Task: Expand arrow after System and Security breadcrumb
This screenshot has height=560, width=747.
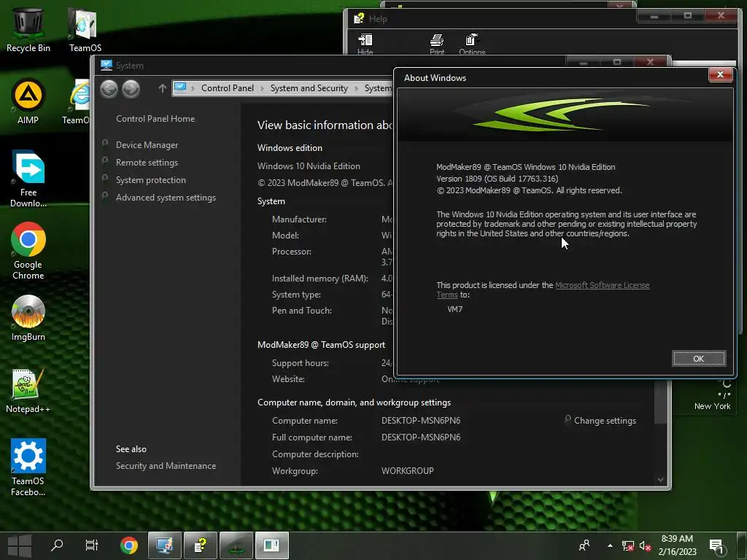Action: pos(356,88)
